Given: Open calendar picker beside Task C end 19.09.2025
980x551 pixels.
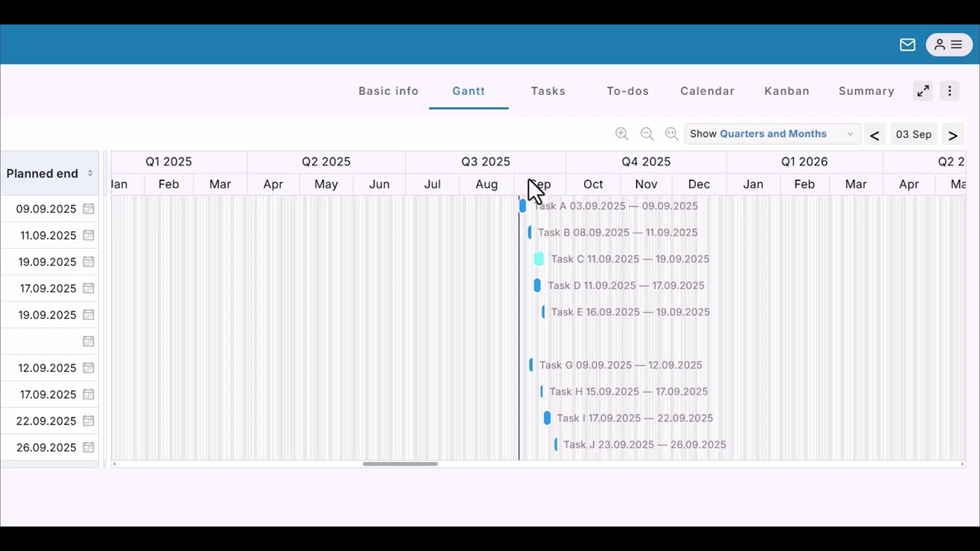Looking at the screenshot, I should tap(89, 262).
